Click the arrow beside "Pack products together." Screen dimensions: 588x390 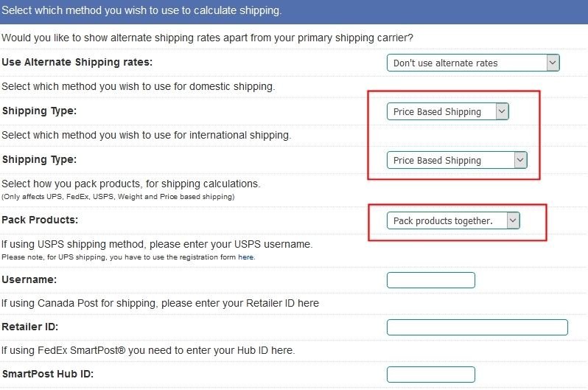pos(513,220)
